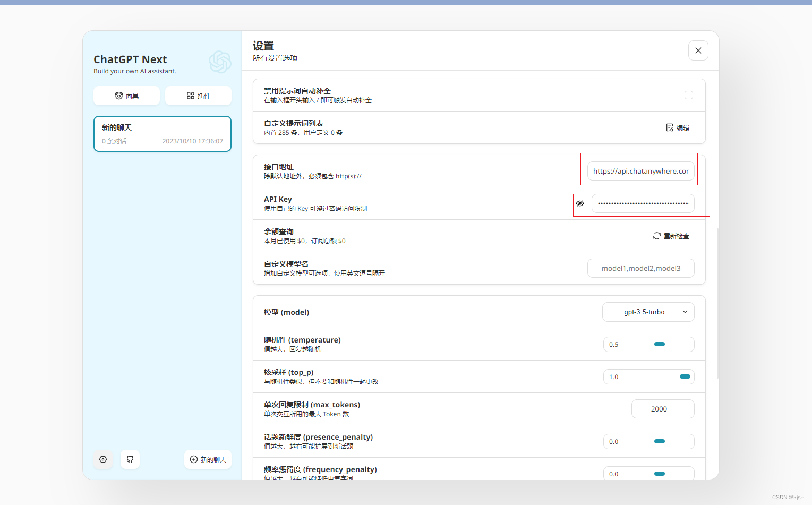Adjust the temperature slider at 0.5
The width and height of the screenshot is (812, 505).
pyautogui.click(x=660, y=344)
